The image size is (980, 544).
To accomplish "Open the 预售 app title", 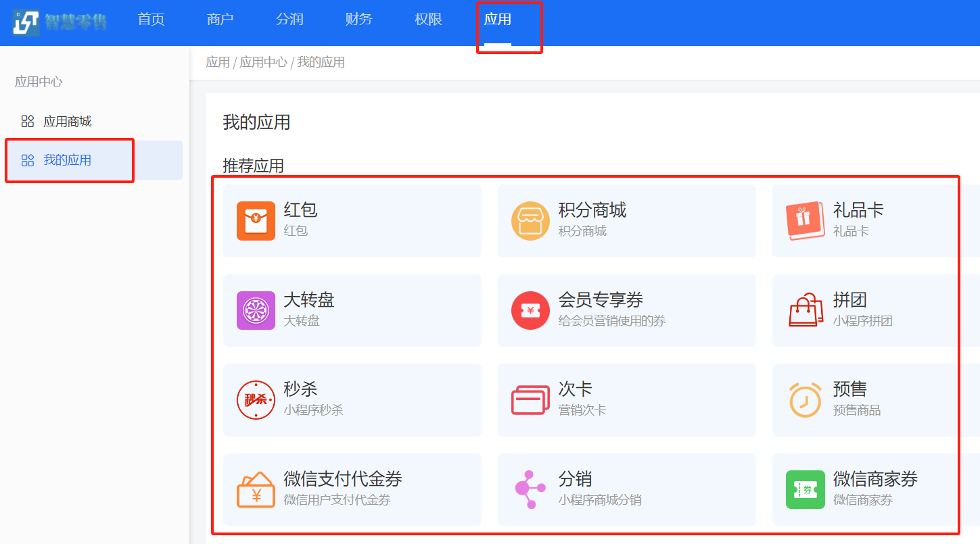I will [850, 389].
